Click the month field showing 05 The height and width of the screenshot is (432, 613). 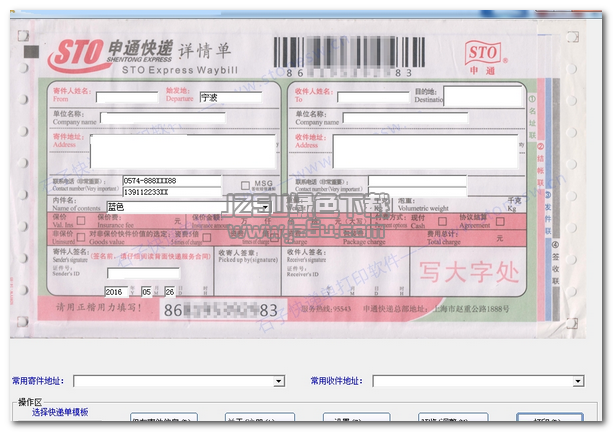tap(147, 292)
